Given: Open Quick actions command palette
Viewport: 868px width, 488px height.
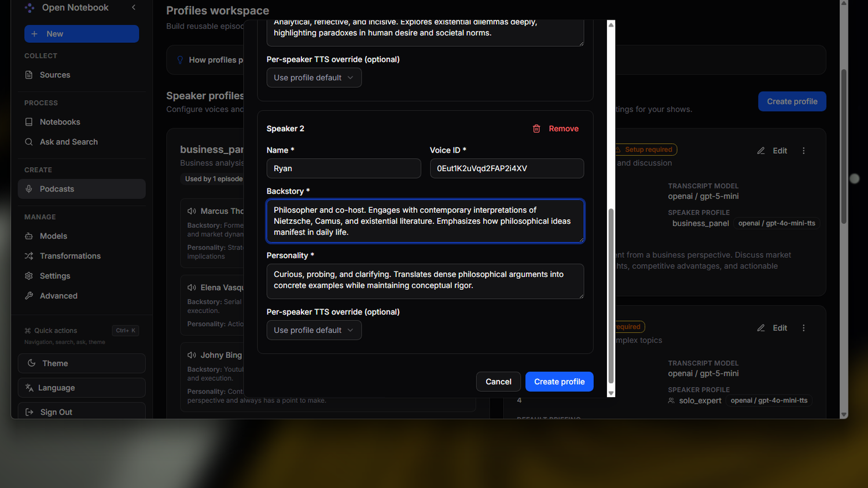Looking at the screenshot, I should [x=82, y=331].
